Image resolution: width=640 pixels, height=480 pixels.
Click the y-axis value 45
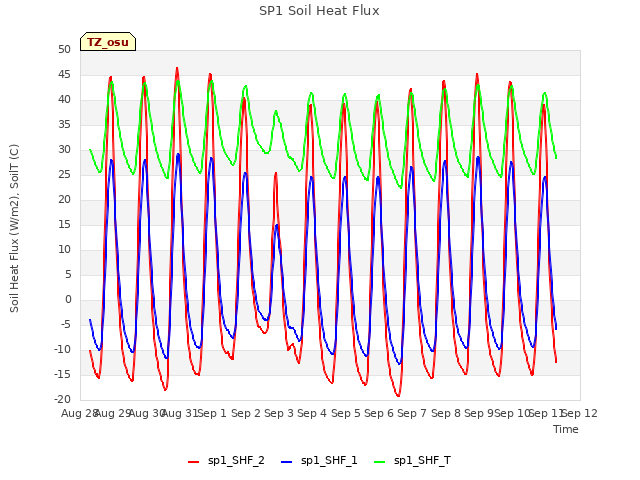point(64,75)
